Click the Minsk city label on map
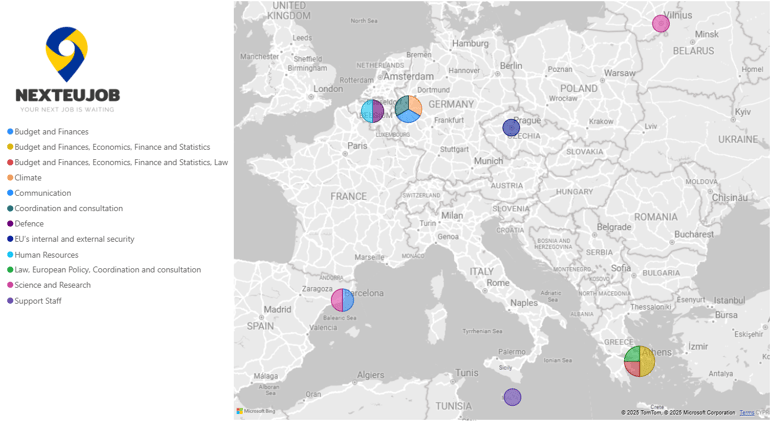 point(707,34)
